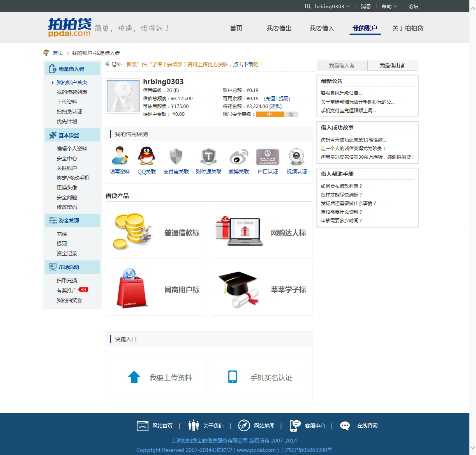This screenshot has width=476, height=455.
Task: Click the breadcrumb home signpost icon
Action: point(46,53)
